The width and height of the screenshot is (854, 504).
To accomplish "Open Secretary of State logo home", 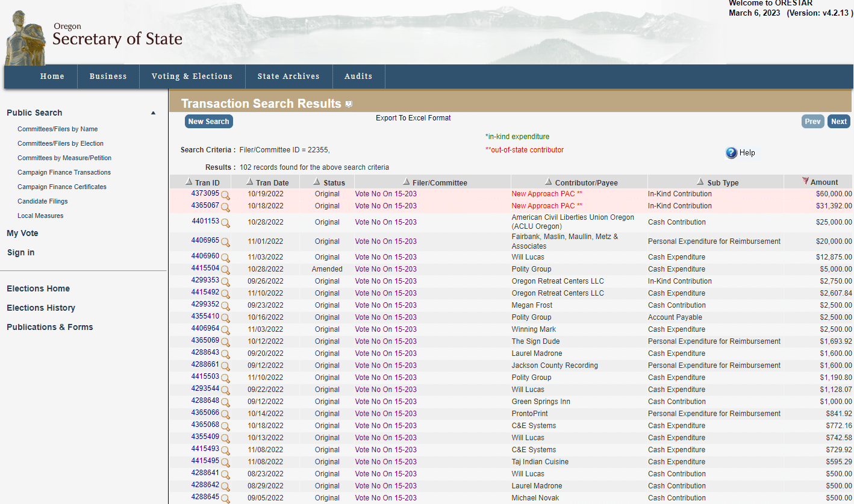I will 94,36.
